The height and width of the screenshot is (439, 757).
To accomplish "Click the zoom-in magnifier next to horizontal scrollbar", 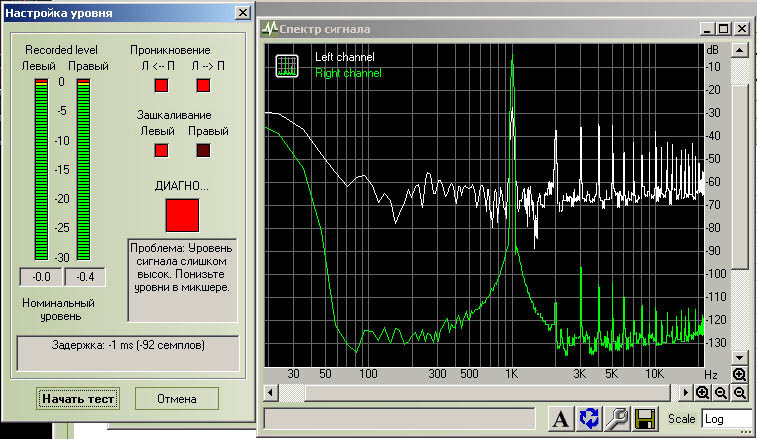I will (703, 392).
